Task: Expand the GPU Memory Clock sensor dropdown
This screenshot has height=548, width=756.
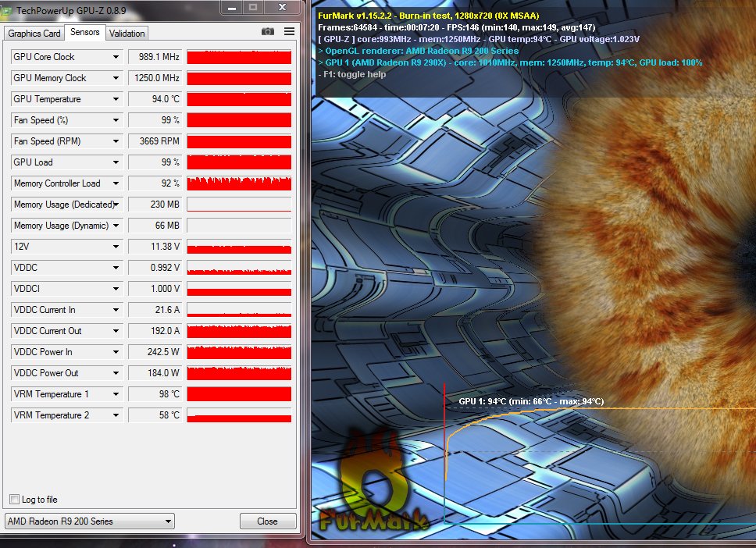Action: [x=116, y=78]
